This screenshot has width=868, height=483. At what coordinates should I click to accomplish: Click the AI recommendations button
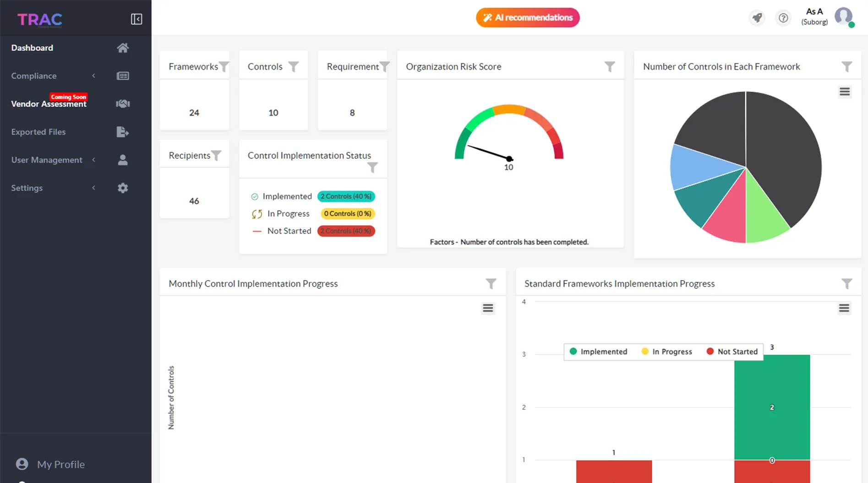click(x=528, y=17)
